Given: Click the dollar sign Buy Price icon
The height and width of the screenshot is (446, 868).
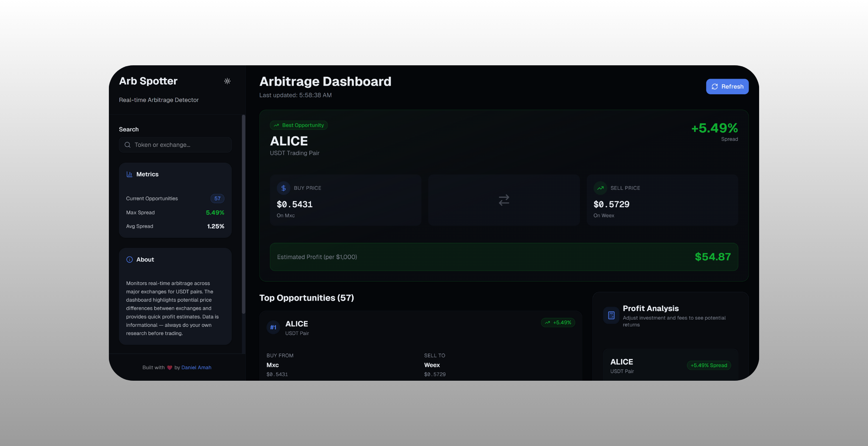Looking at the screenshot, I should (284, 188).
